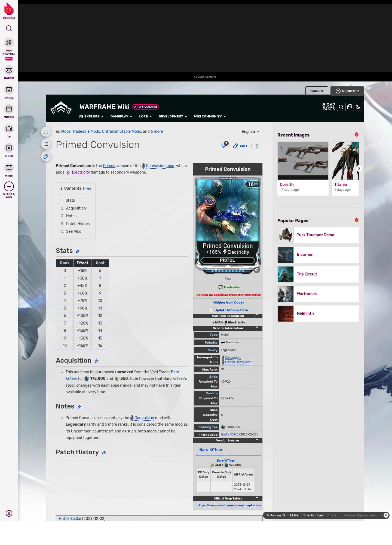Screen dimensions: 392x545
Task: Open the sidebar search icon
Action: [x=9, y=28]
